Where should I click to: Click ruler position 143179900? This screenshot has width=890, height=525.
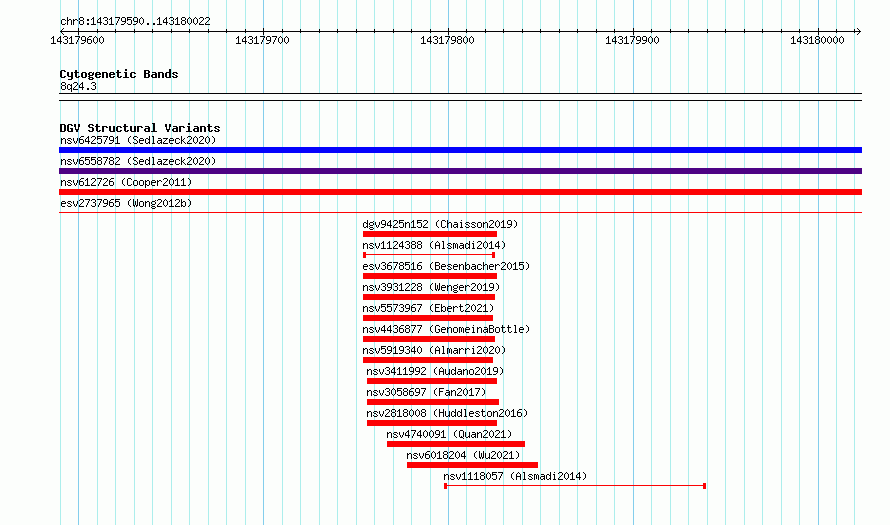coord(632,40)
